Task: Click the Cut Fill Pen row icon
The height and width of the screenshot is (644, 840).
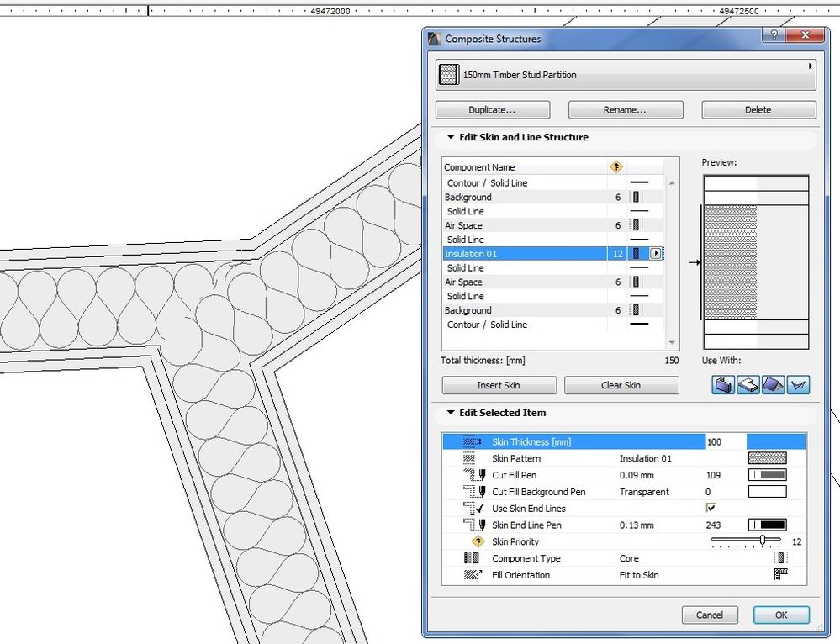Action: [474, 475]
